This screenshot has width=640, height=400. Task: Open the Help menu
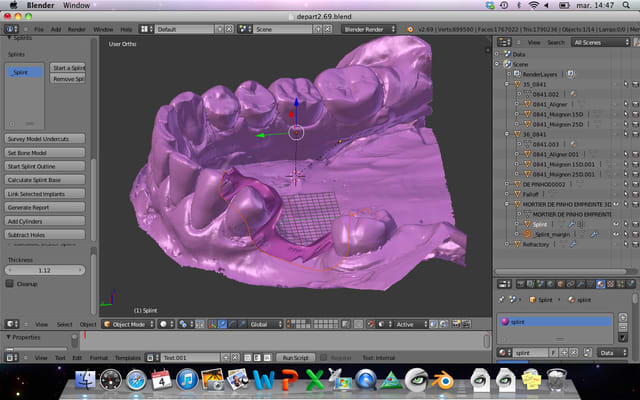[x=126, y=29]
